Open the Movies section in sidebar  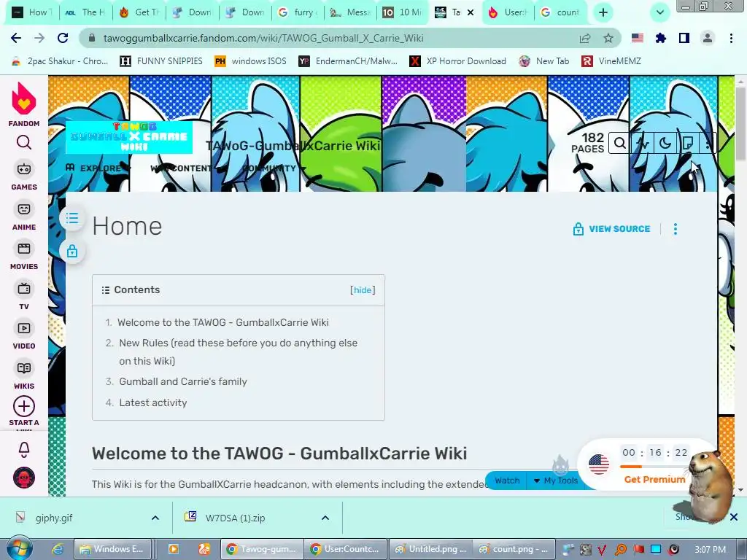[24, 256]
